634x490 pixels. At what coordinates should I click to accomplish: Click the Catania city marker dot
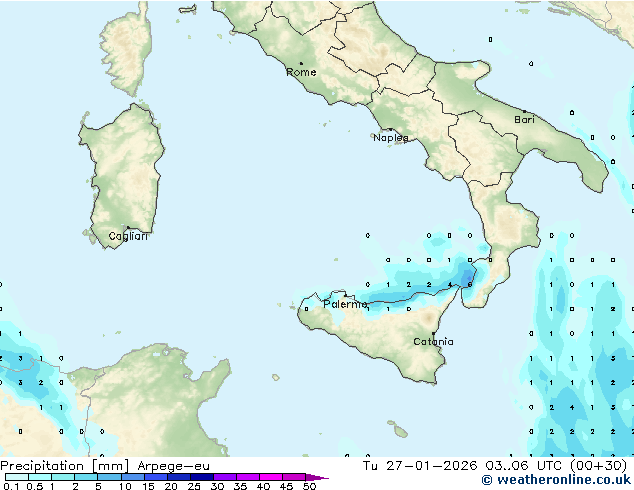[x=433, y=334]
